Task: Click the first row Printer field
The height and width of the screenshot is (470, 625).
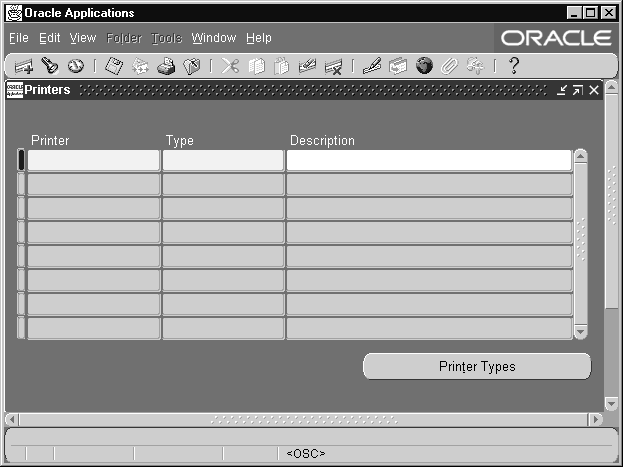Action: [94, 160]
